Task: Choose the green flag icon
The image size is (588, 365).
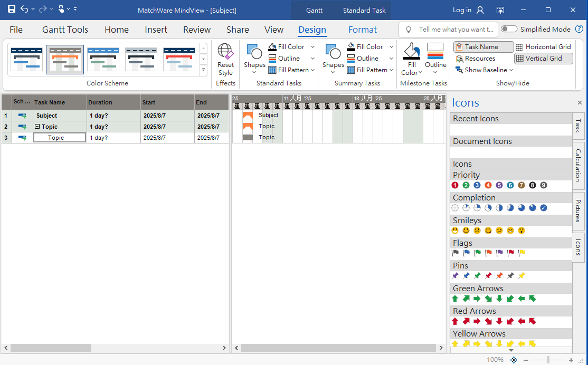Action: coord(477,253)
